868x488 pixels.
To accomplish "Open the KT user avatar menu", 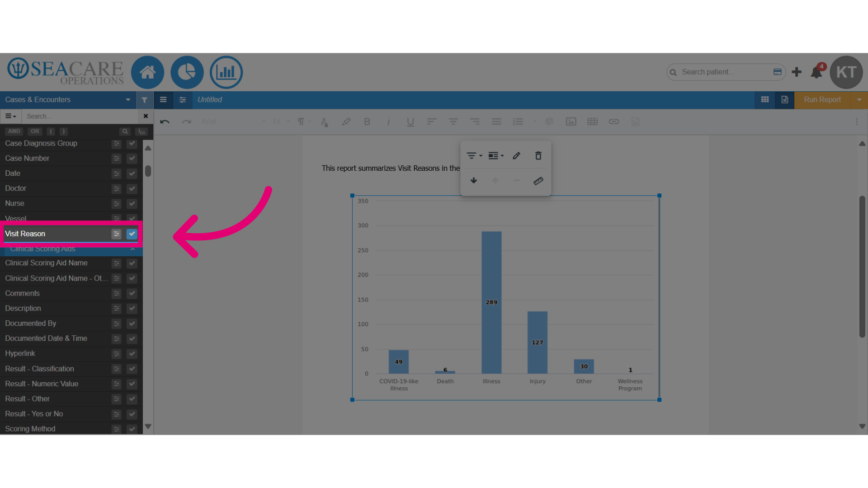I will [846, 72].
